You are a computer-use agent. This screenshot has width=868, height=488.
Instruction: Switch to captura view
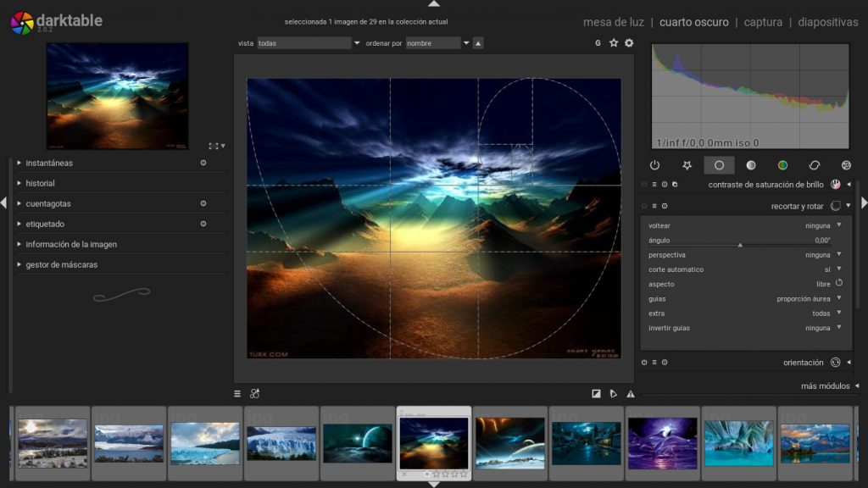[763, 22]
